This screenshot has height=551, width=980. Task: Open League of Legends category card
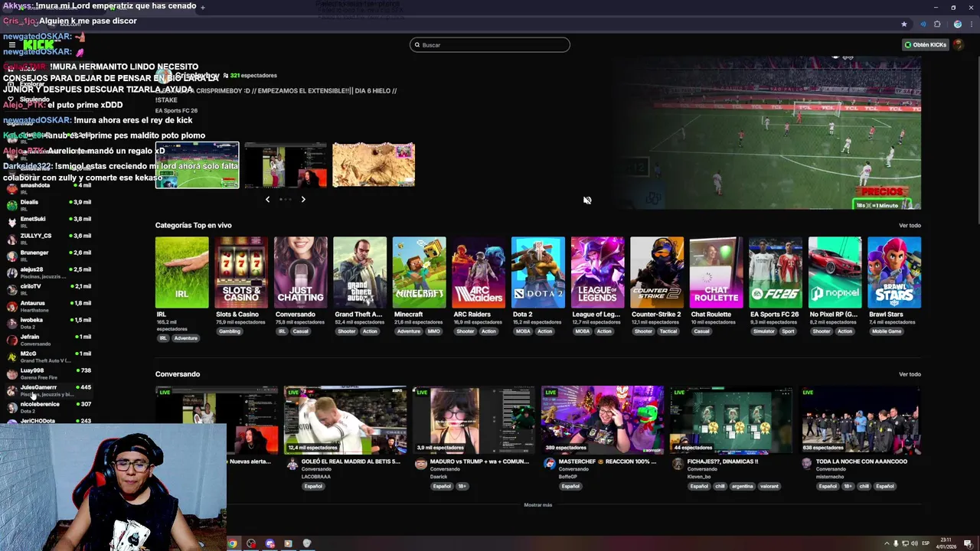(x=597, y=272)
